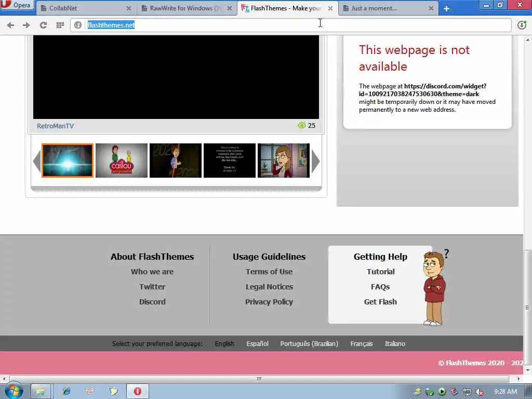This screenshot has height=399, width=532.
Task: Click the scrollbar right arrow
Action: coord(519,379)
